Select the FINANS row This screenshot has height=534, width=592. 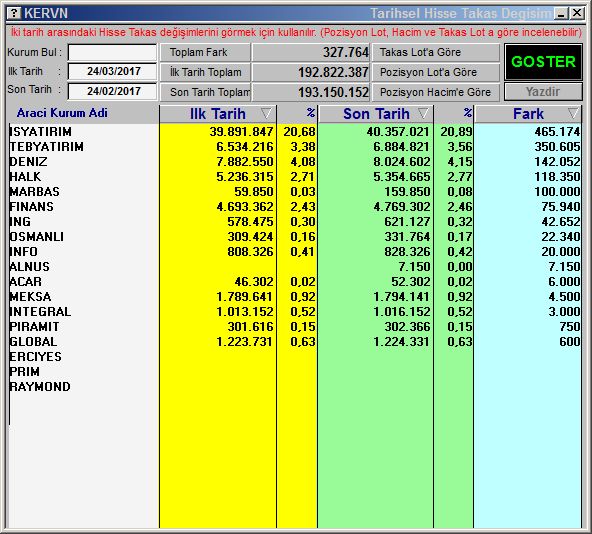coord(294,207)
